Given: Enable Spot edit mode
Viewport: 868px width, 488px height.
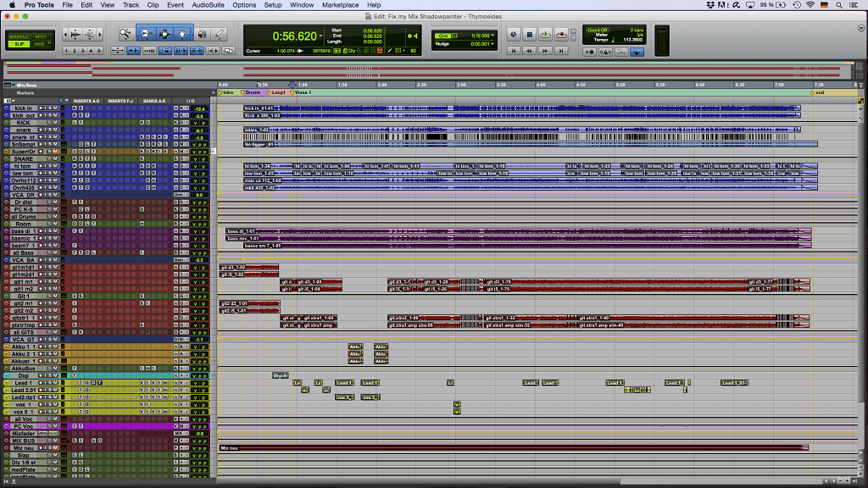Looking at the screenshot, I should coord(41,36).
